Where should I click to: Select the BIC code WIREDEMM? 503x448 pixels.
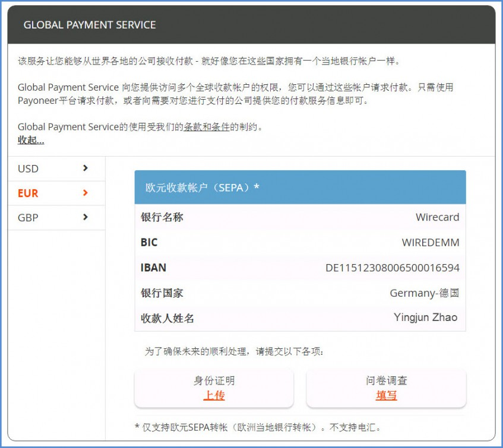pos(430,243)
